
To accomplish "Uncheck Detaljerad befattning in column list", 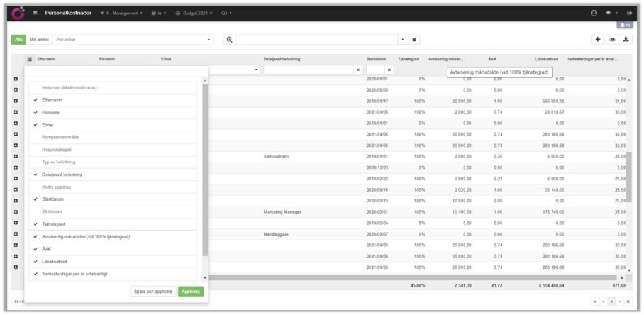I will click(x=113, y=175).
